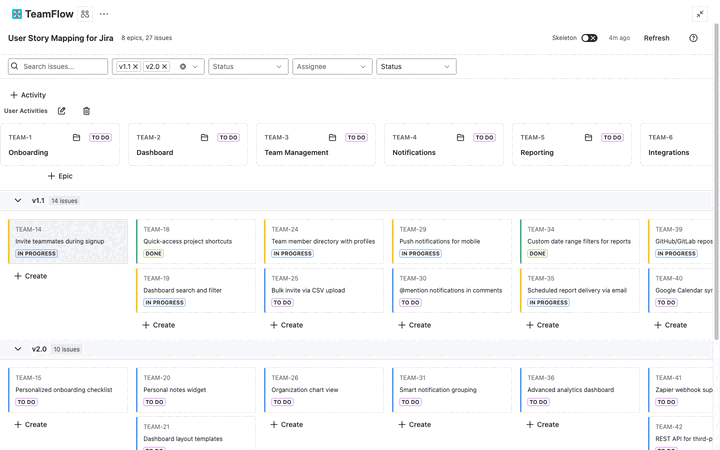The width and height of the screenshot is (720, 450).
Task: Open TEAM-29 Push notifications for mobile card
Action: pyautogui.click(x=452, y=241)
